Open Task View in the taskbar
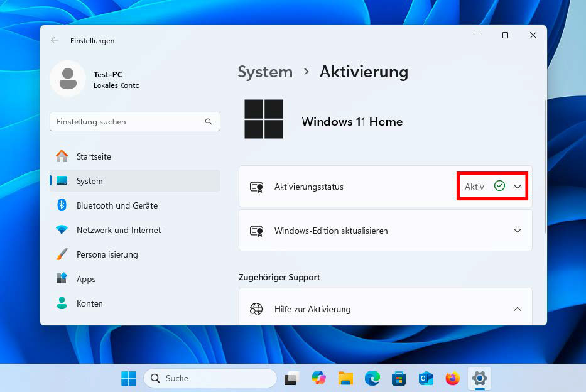Screen dimensions: 586x392 [292, 379]
